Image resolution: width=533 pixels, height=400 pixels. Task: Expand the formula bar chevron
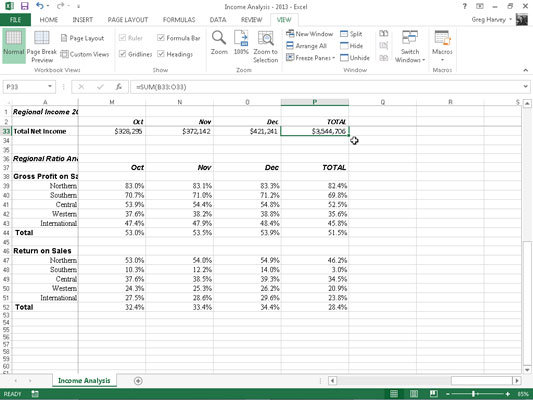(x=526, y=87)
